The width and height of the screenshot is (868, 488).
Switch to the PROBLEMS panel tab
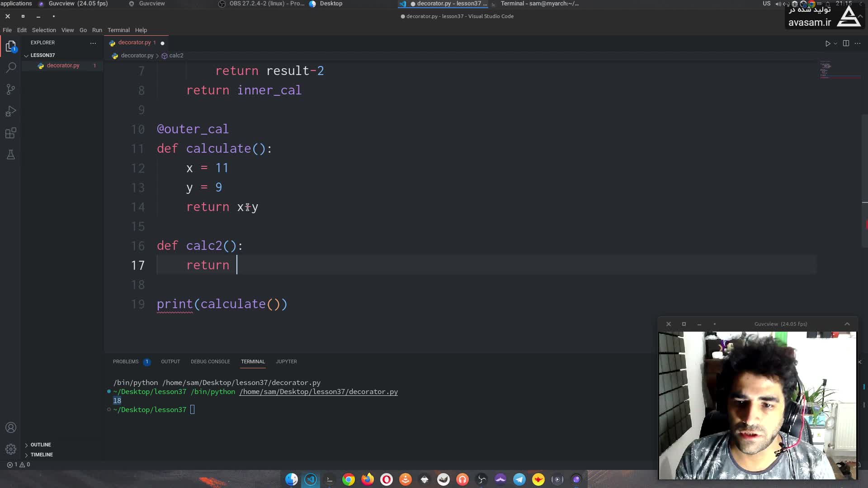[x=126, y=361]
